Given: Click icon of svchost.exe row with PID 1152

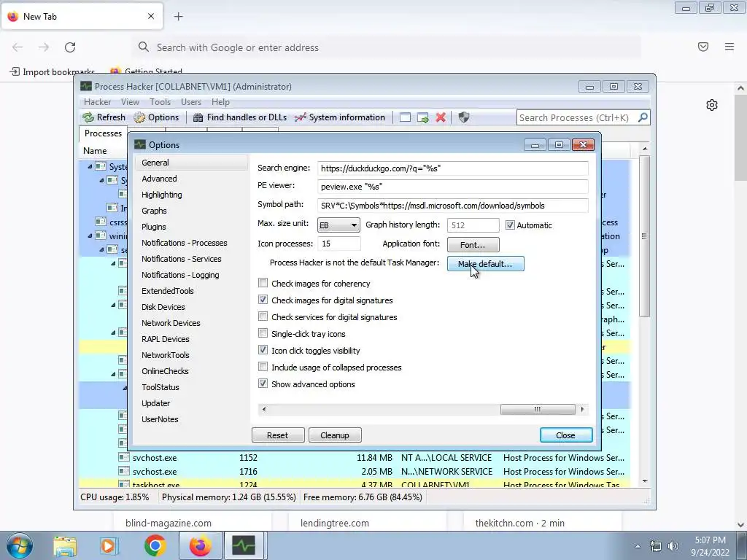Looking at the screenshot, I should coord(123,457).
